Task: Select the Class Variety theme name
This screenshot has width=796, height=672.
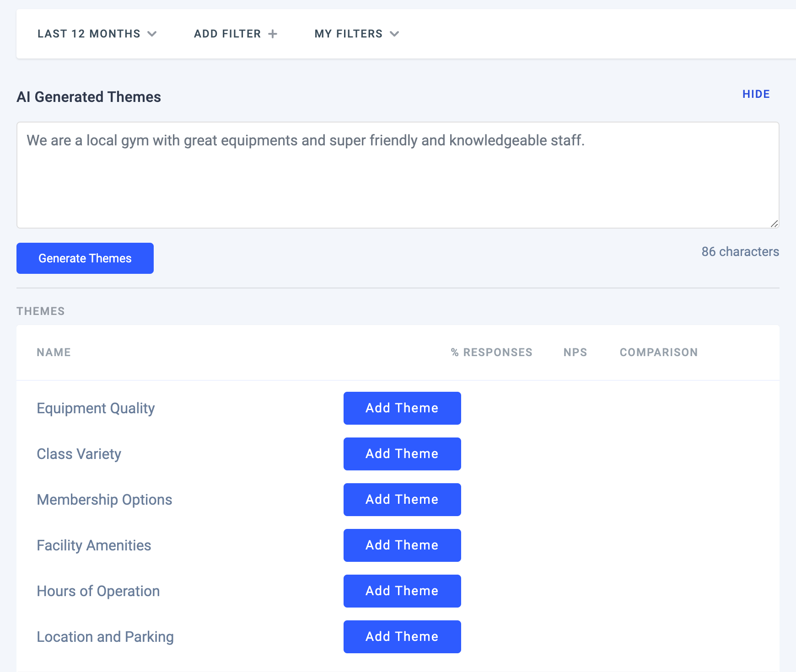Action: (x=79, y=454)
